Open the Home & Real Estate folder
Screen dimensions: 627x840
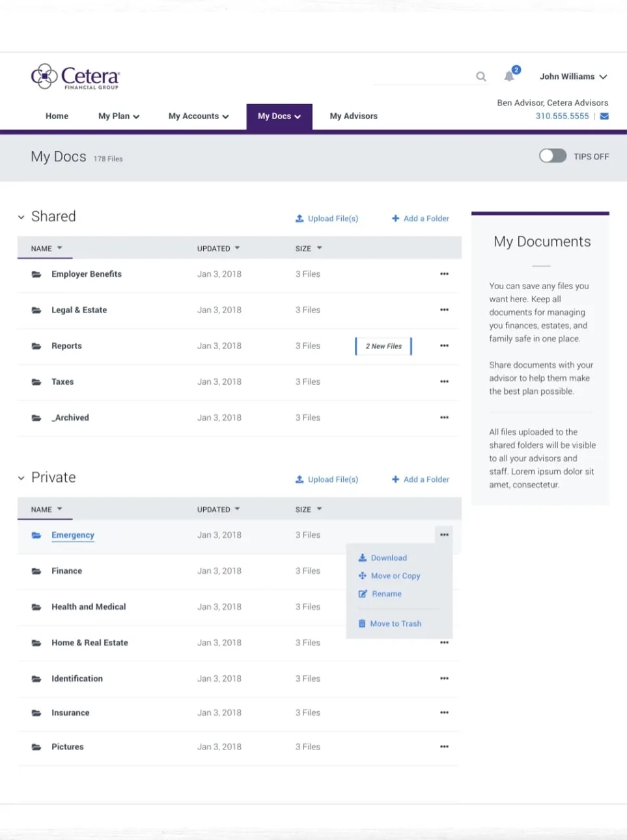point(90,643)
